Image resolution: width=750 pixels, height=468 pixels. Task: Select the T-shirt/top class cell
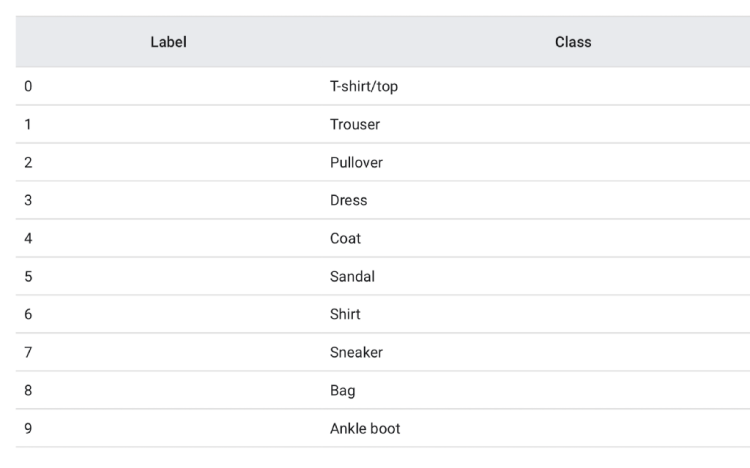(x=364, y=86)
